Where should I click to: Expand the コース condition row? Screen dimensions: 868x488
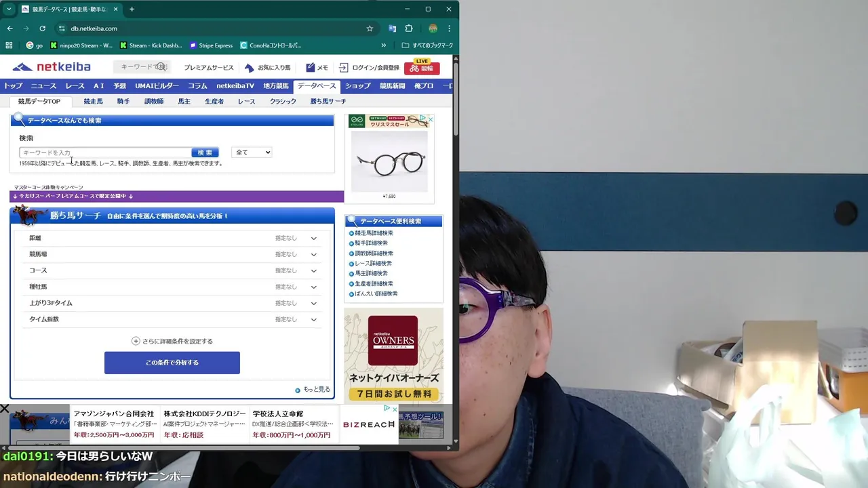point(172,270)
